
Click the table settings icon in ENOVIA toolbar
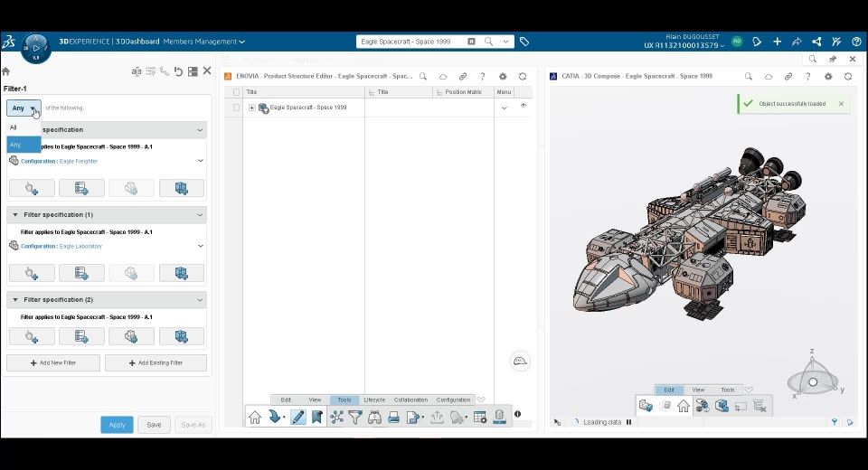pos(480,418)
